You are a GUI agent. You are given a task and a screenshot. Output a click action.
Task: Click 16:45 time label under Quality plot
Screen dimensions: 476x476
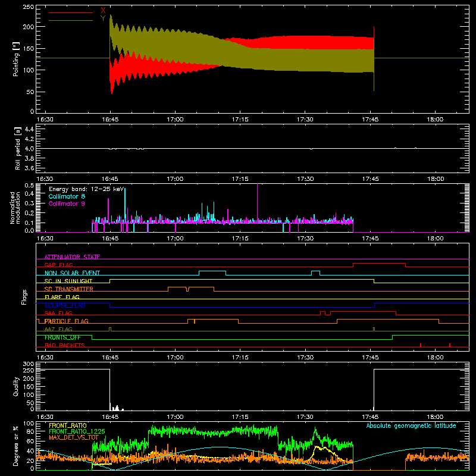[110, 417]
